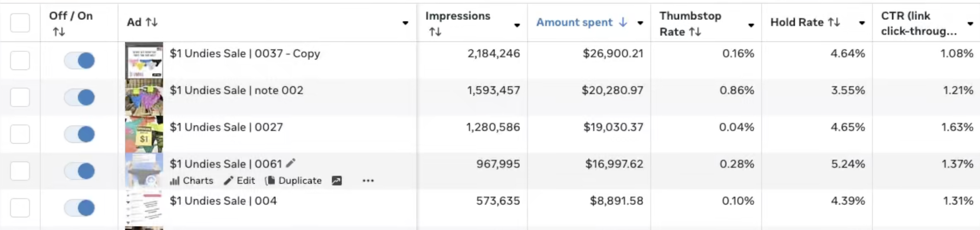Expand the Amount spent column dropdown

640,23
